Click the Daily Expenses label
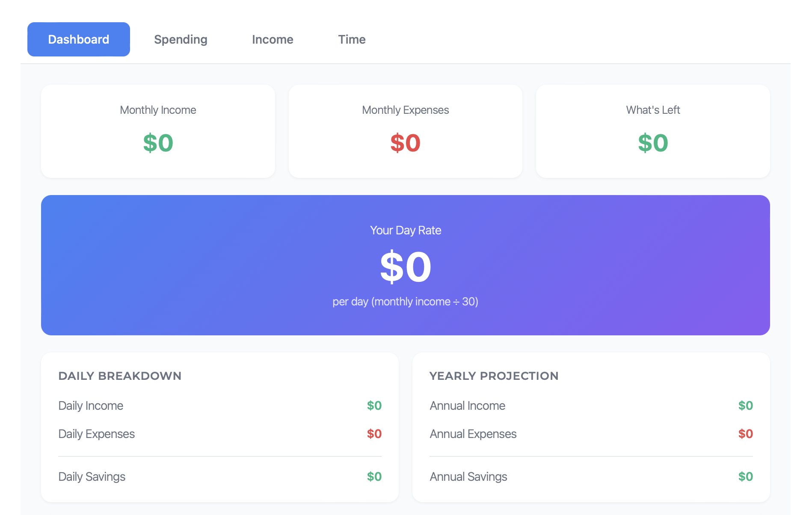 [x=96, y=434]
